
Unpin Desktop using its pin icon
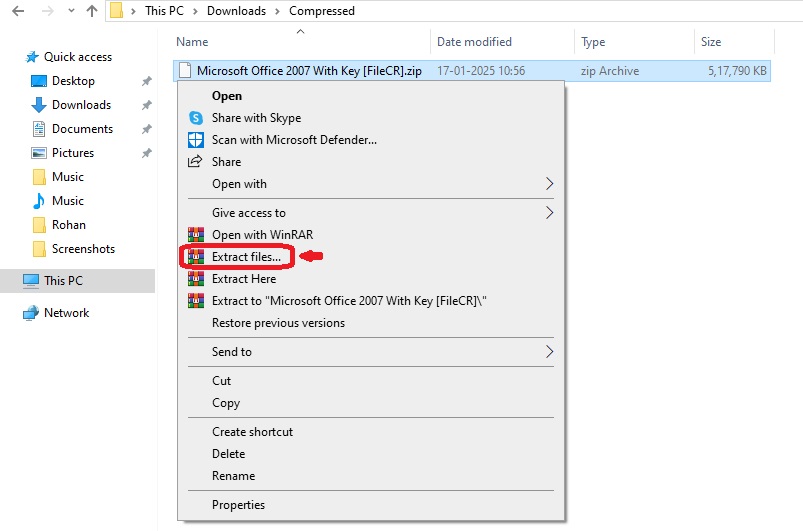[x=147, y=81]
